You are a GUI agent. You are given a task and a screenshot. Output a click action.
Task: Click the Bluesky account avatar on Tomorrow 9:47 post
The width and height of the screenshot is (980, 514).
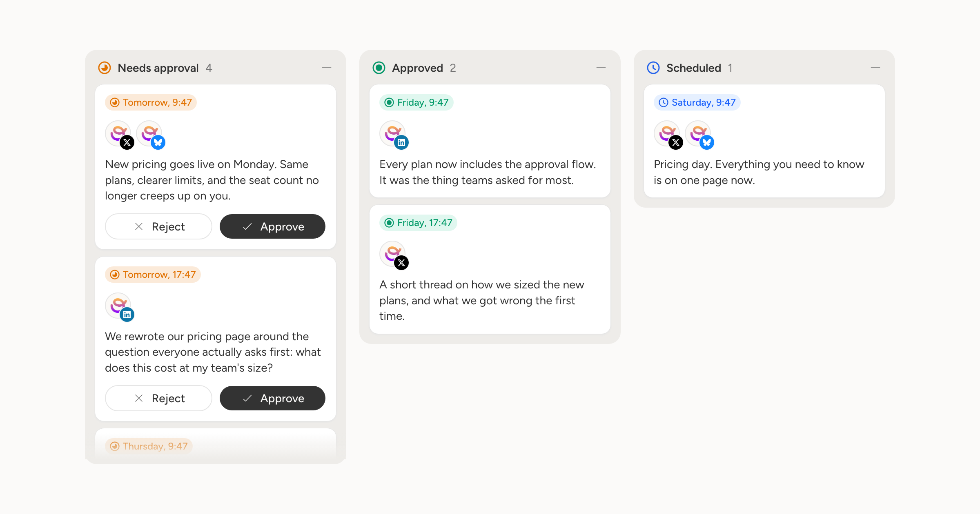(149, 134)
